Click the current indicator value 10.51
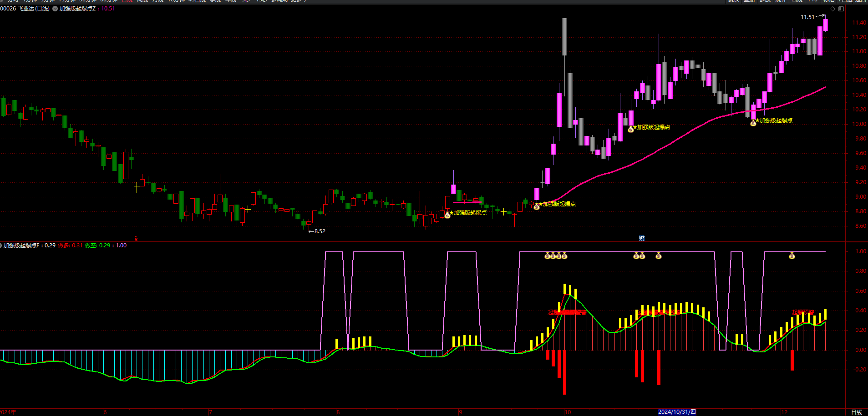868x416 pixels. click(x=108, y=9)
